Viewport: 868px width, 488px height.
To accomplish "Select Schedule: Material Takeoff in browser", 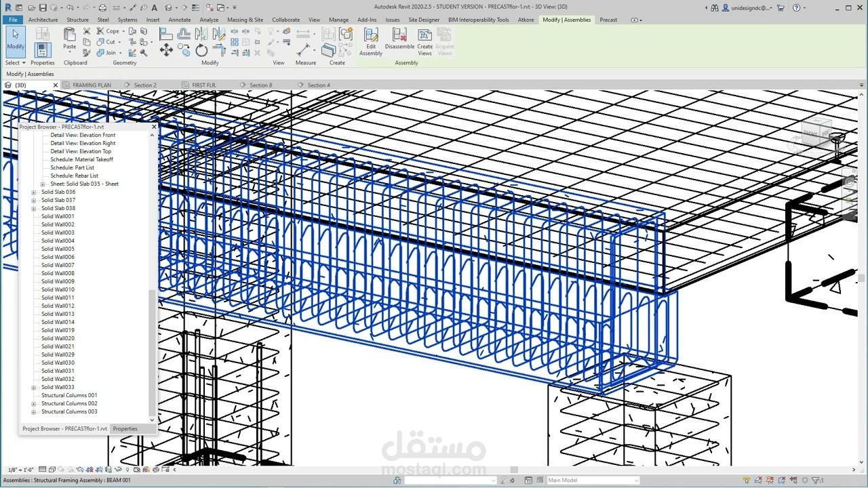I will point(81,159).
